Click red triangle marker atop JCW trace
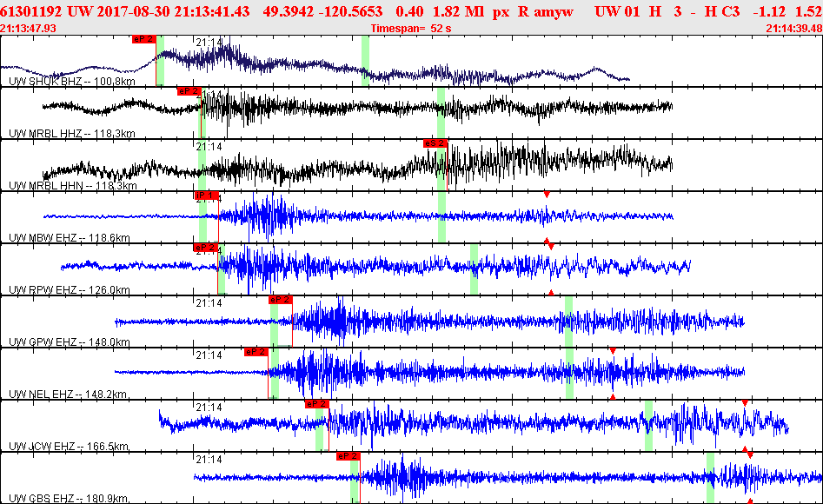823x504 pixels. [745, 403]
